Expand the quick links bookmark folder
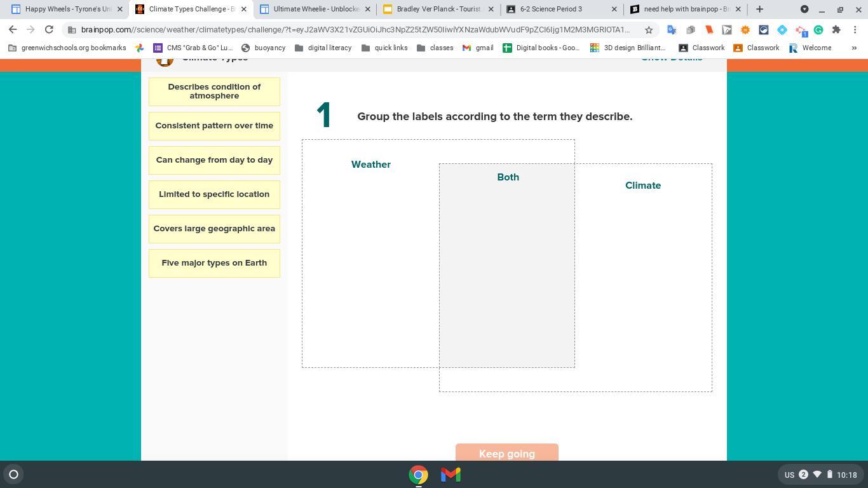Screen dimensions: 868x488 pyautogui.click(x=385, y=48)
